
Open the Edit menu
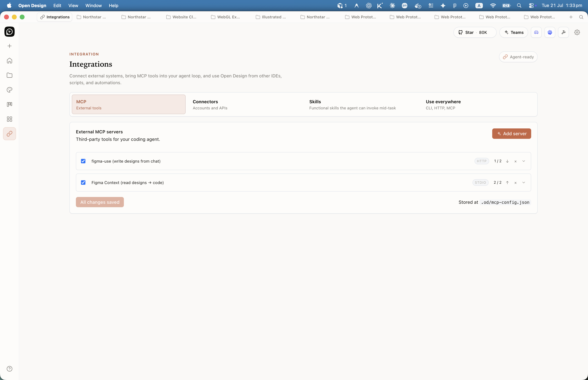coord(57,5)
